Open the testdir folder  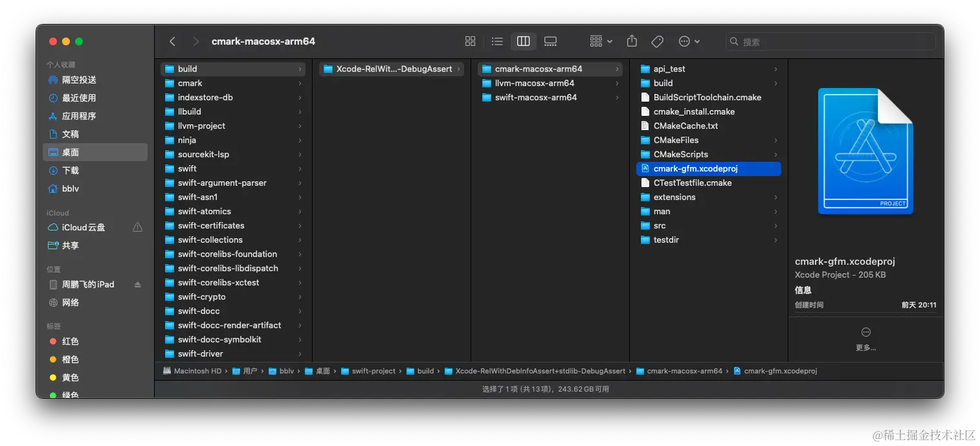coord(709,240)
